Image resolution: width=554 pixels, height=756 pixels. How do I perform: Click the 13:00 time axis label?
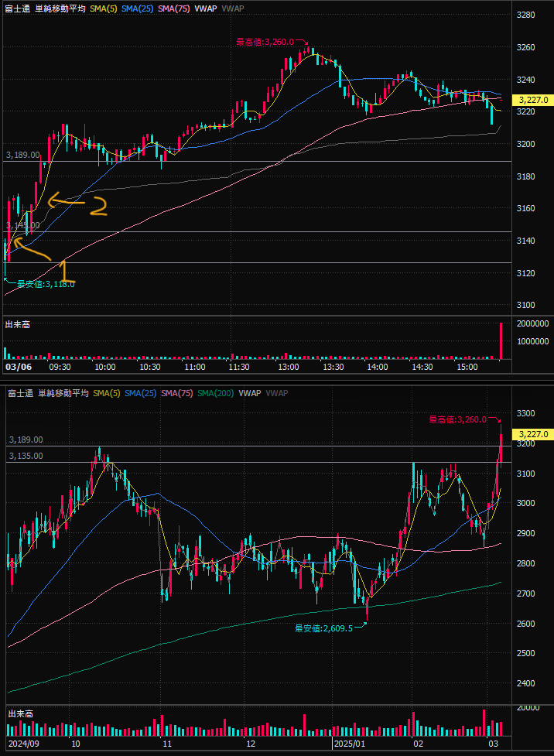pyautogui.click(x=288, y=367)
